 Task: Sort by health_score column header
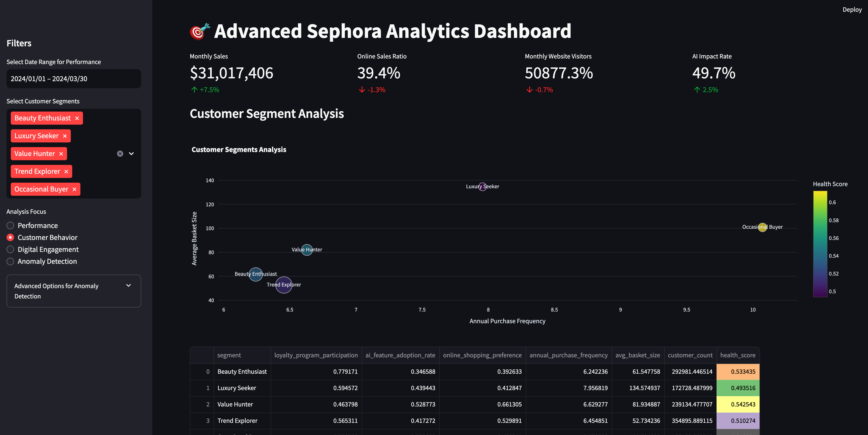(738, 355)
